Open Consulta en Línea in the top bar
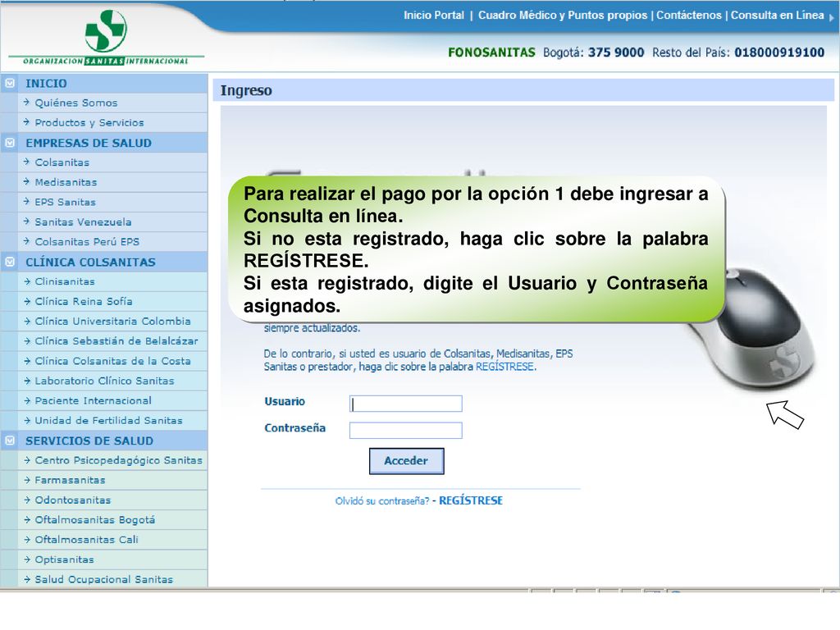Image resolution: width=840 pixels, height=630 pixels. (778, 15)
